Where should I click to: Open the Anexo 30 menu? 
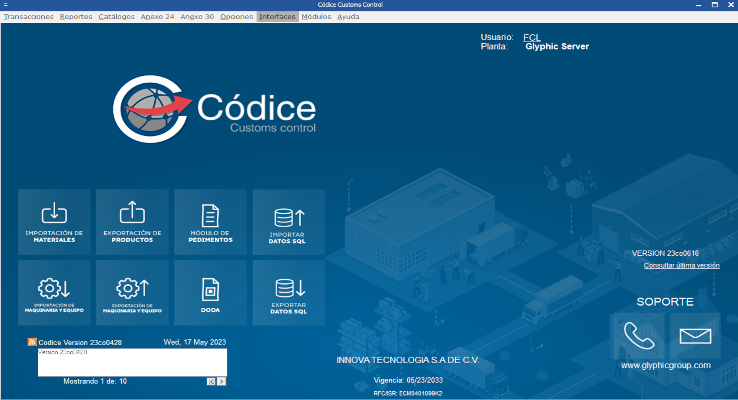click(197, 16)
